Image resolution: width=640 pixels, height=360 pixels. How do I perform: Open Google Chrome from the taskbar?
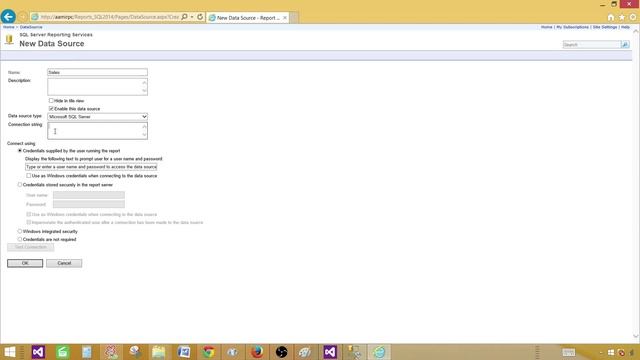[x=208, y=352]
